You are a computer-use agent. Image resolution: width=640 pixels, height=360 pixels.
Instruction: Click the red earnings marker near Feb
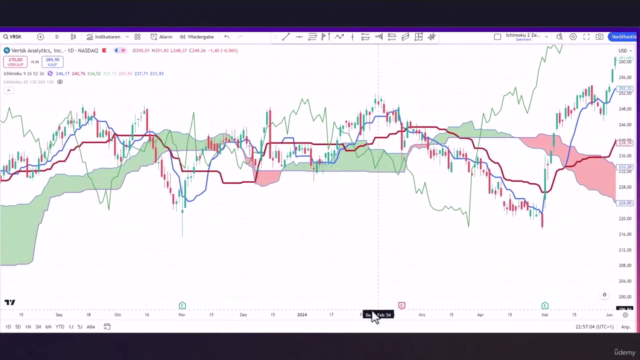[402, 305]
